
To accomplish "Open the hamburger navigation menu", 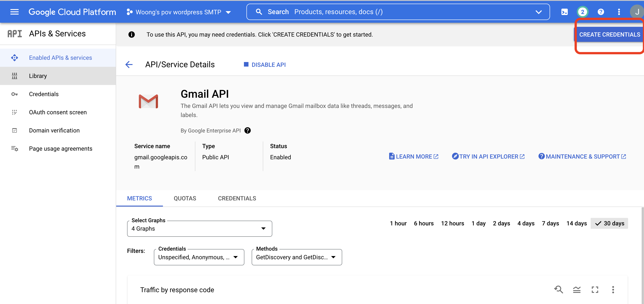I will pos(15,12).
